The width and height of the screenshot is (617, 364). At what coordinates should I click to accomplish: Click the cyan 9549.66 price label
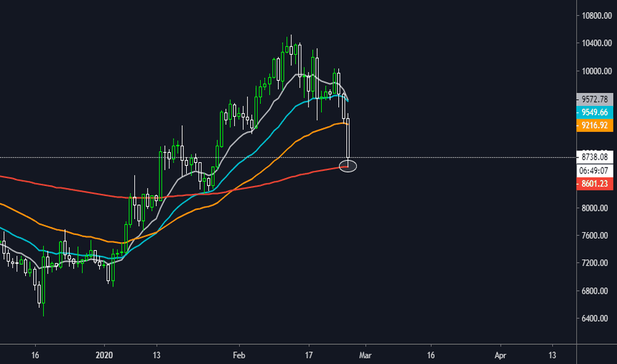pos(594,112)
